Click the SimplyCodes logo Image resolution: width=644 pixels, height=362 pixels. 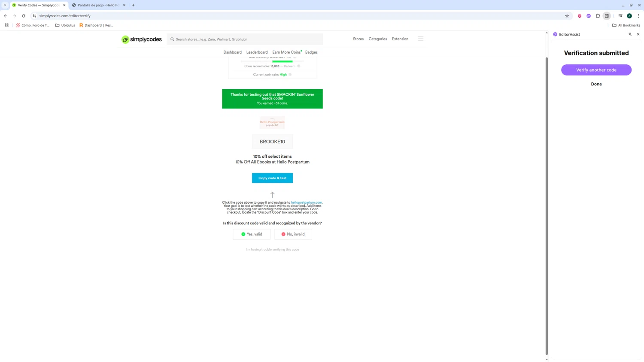coord(142,39)
